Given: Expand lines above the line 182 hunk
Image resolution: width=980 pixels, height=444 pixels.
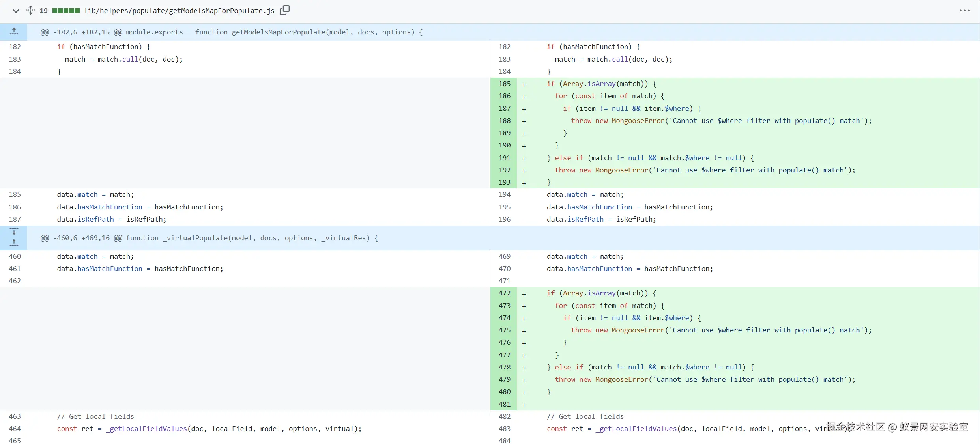Looking at the screenshot, I should 14,32.
